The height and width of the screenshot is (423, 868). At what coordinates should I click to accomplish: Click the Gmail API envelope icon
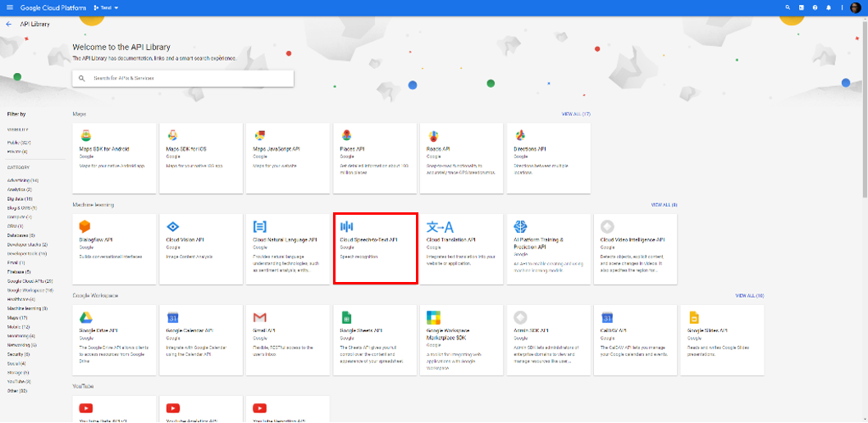click(259, 317)
